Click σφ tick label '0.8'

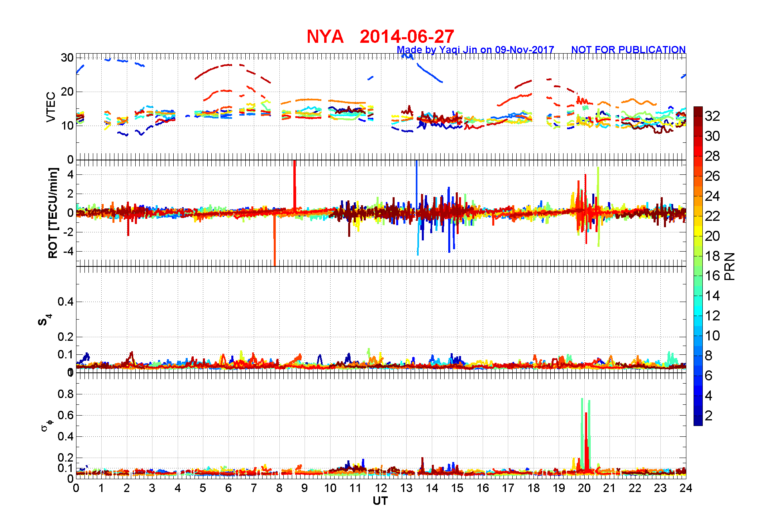pos(66,394)
